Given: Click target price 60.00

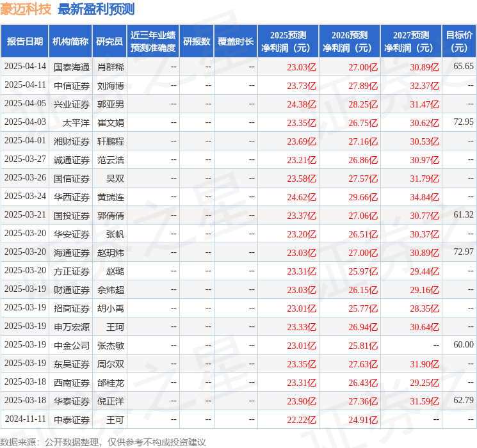Looking at the screenshot, I should tap(464, 344).
